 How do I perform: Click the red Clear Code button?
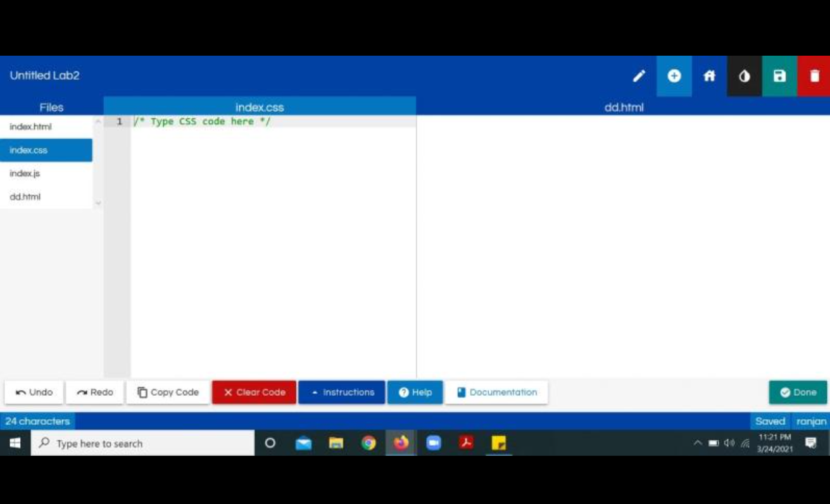[254, 393]
